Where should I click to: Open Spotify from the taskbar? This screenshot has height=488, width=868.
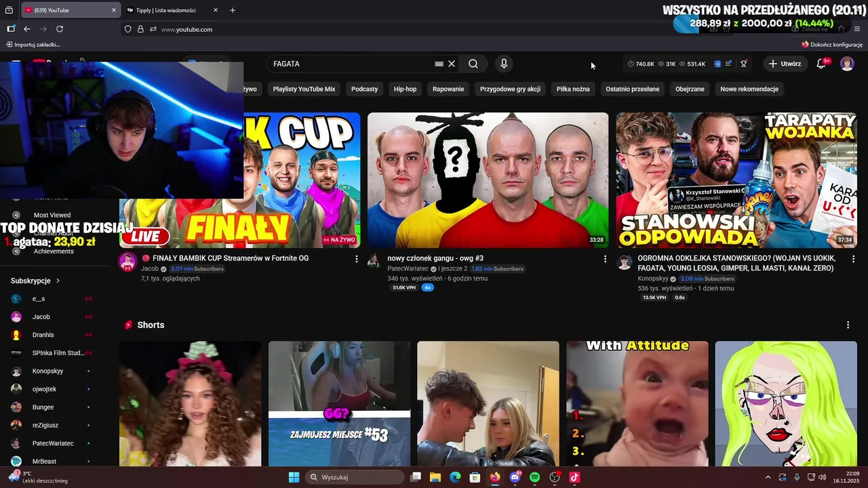coord(534,477)
